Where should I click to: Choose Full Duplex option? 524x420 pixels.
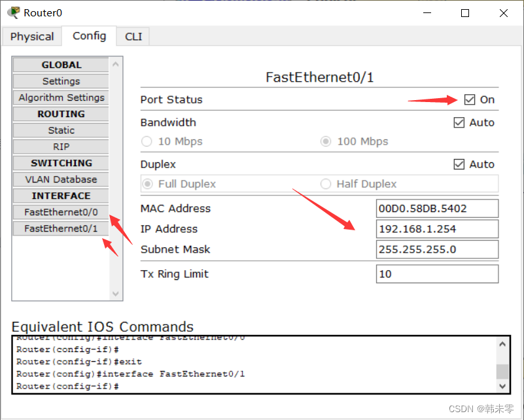click(147, 184)
